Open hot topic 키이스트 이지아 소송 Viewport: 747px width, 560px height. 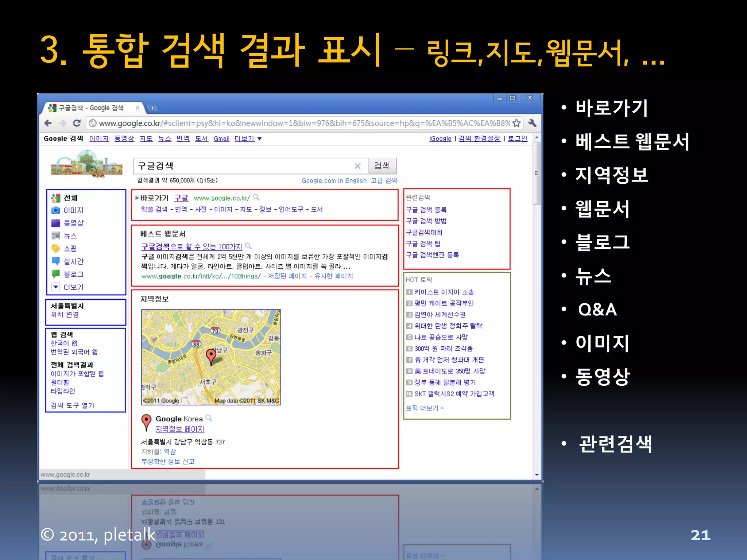click(444, 292)
